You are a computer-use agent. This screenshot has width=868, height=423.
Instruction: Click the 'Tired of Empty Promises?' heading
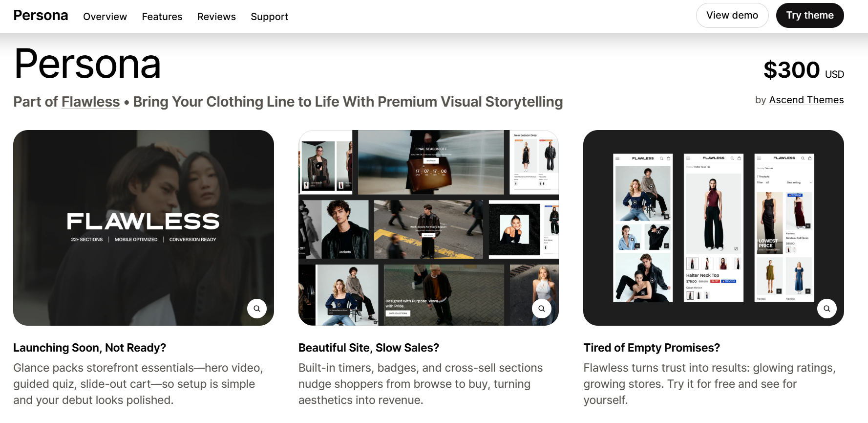652,348
